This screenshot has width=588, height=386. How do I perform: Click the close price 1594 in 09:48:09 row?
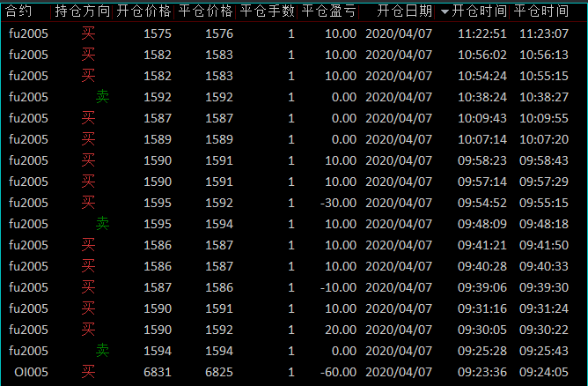point(219,224)
